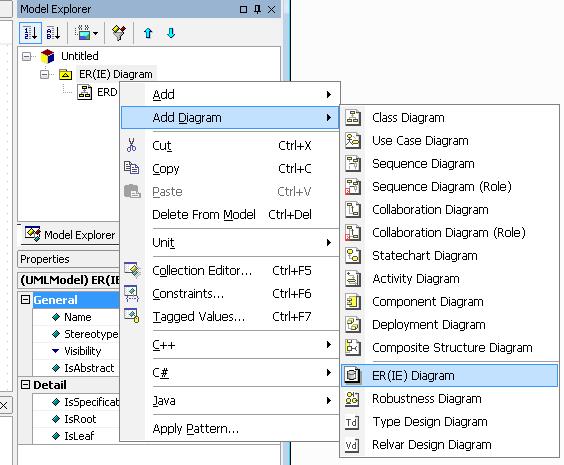Click the Collection Editor icon
The width and height of the screenshot is (564, 465).
tap(132, 270)
